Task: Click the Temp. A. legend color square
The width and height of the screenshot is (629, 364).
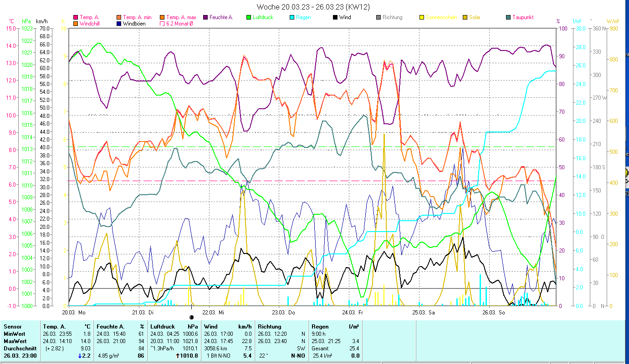Action: [76, 18]
